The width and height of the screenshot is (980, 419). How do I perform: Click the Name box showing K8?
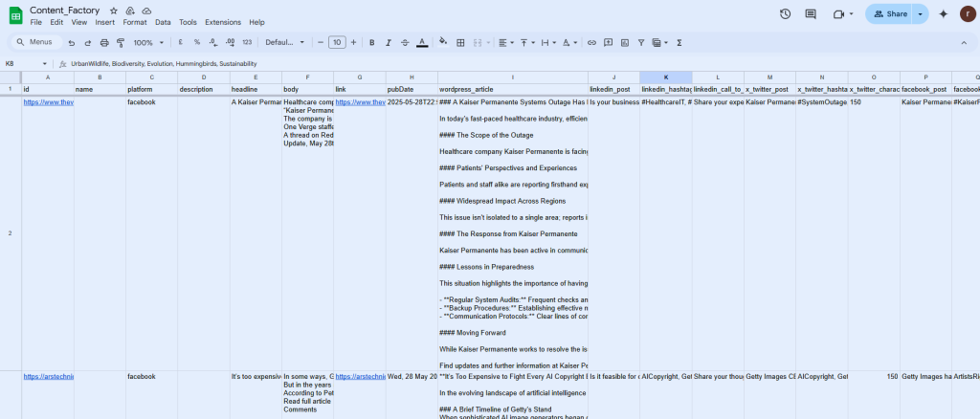tap(25, 64)
